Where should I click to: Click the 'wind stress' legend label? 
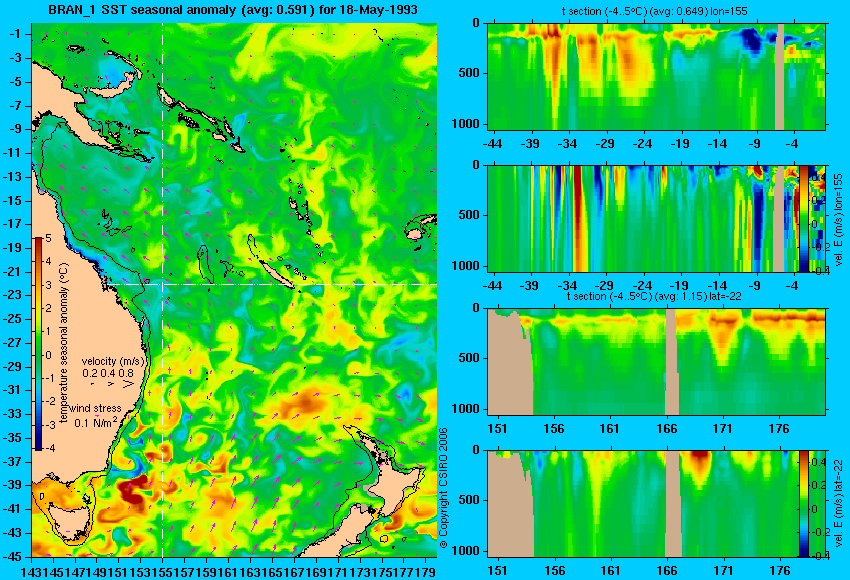95,408
